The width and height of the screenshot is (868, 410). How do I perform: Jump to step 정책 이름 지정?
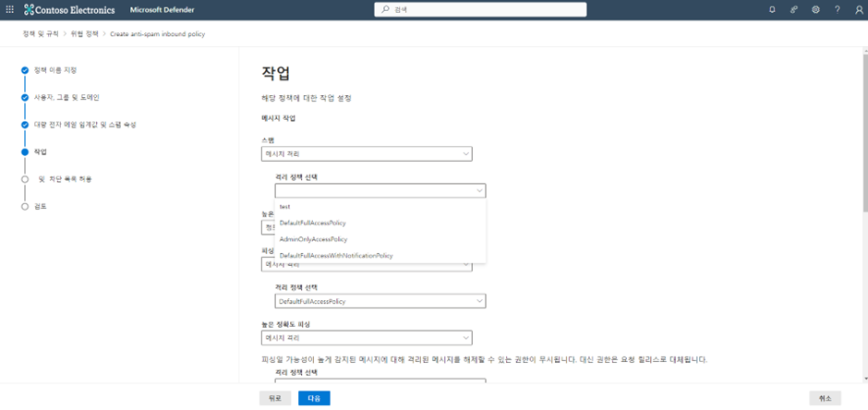(x=55, y=70)
